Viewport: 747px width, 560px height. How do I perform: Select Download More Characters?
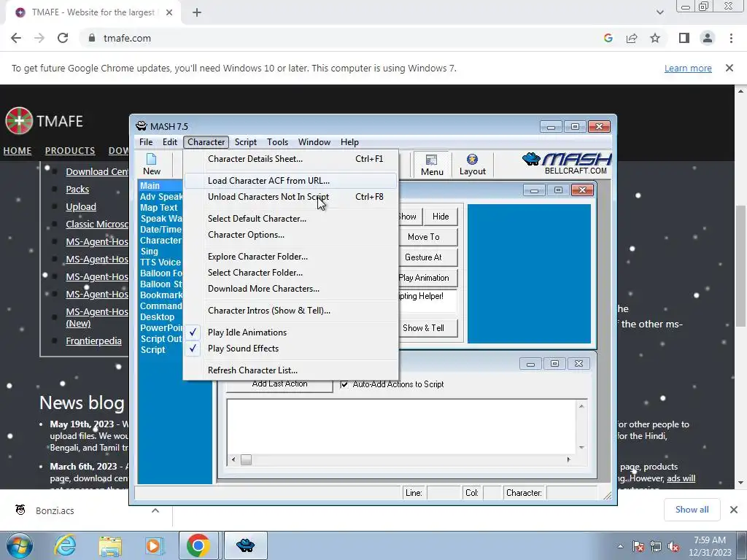coord(290,289)
